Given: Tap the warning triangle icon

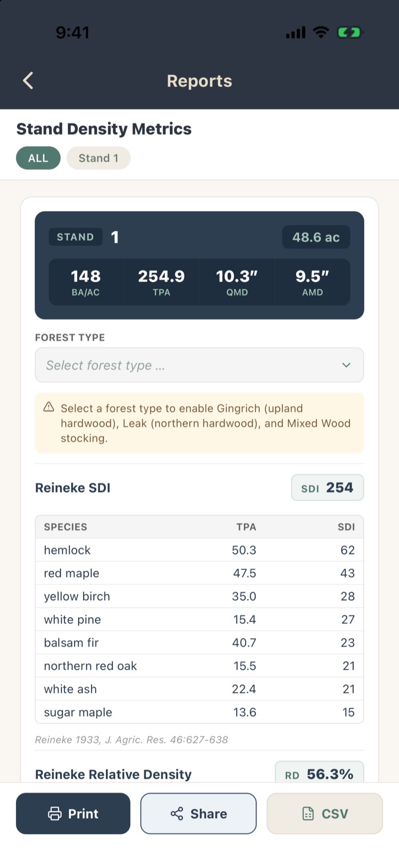Looking at the screenshot, I should tap(49, 407).
